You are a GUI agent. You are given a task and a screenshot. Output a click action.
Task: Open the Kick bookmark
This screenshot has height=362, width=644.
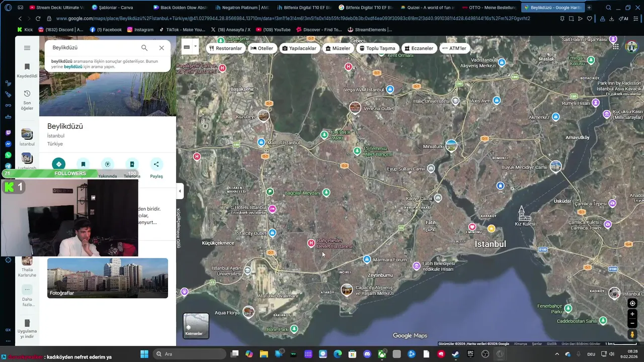coord(25,30)
